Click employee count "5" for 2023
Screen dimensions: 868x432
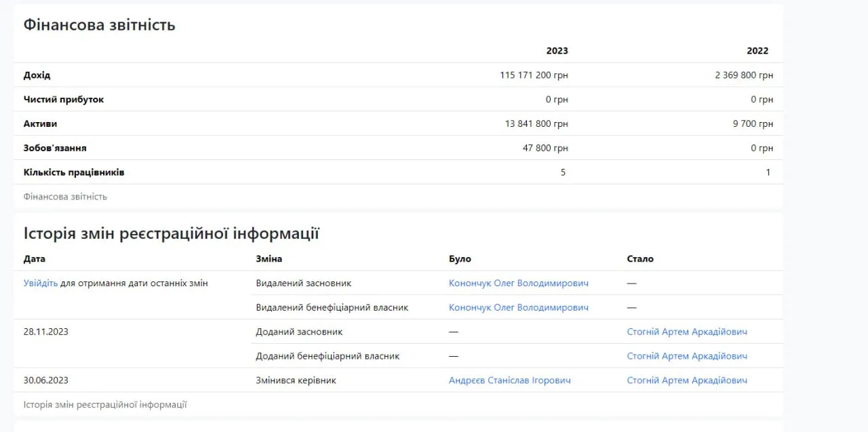[563, 172]
